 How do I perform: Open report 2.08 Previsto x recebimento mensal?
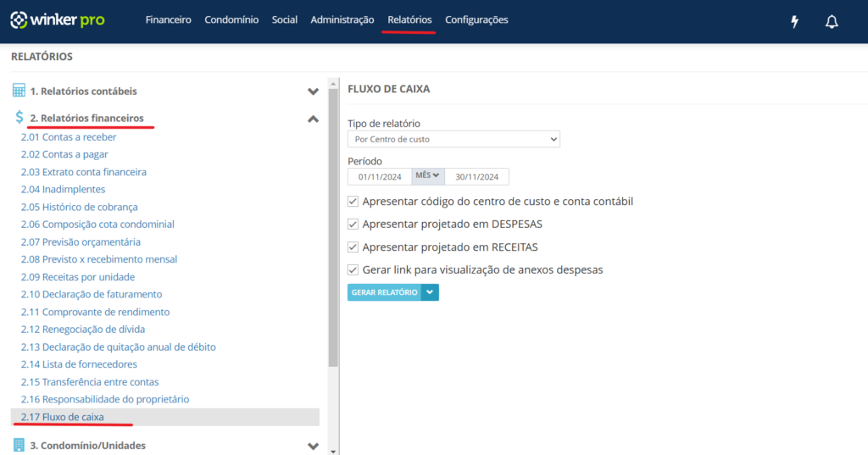coord(99,259)
